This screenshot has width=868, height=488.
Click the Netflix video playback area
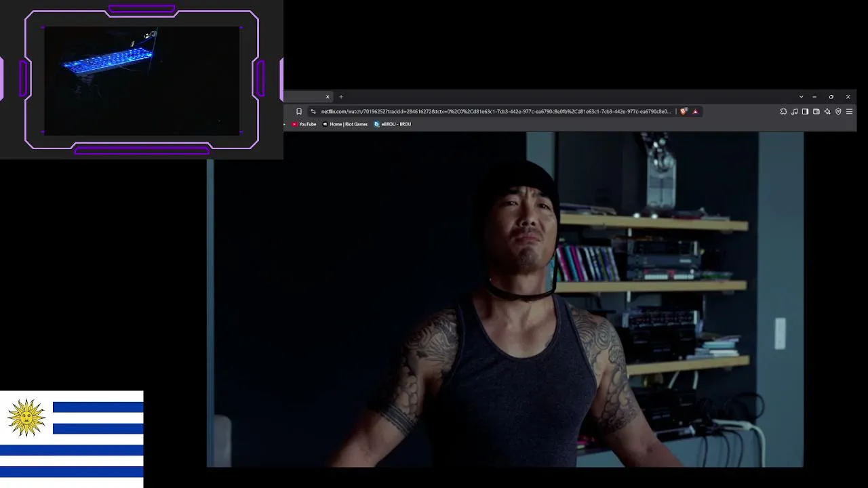pyautogui.click(x=505, y=300)
